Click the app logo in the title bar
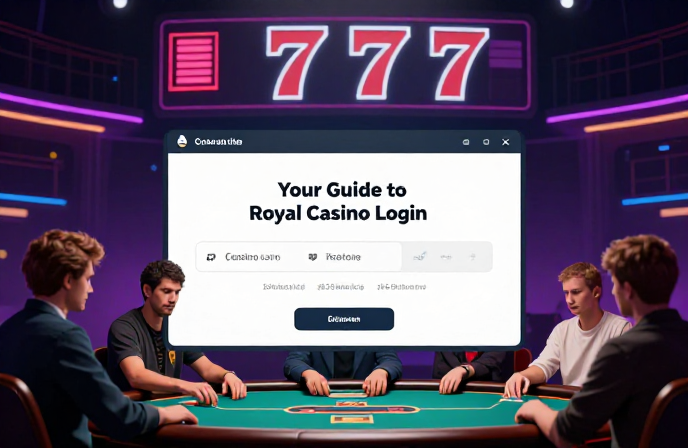Image resolution: width=688 pixels, height=448 pixels. 182,141
